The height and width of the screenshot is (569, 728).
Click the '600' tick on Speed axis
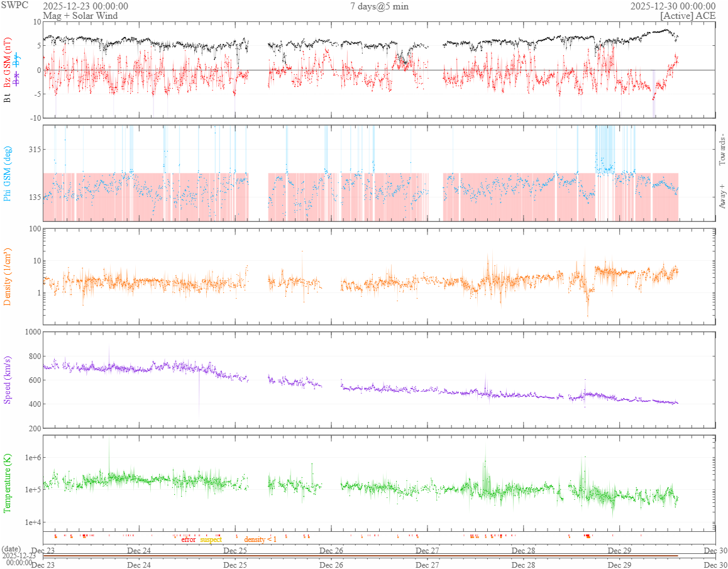pos(35,380)
